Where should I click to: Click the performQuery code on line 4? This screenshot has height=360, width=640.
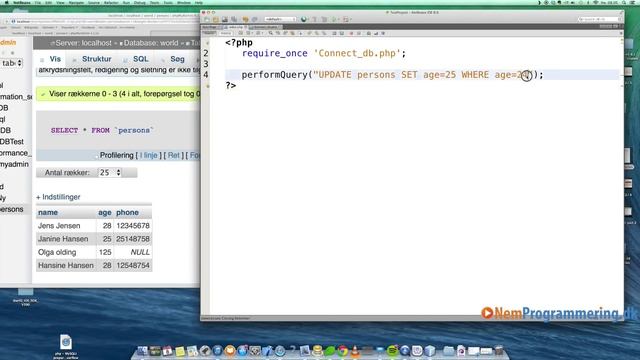[392, 75]
